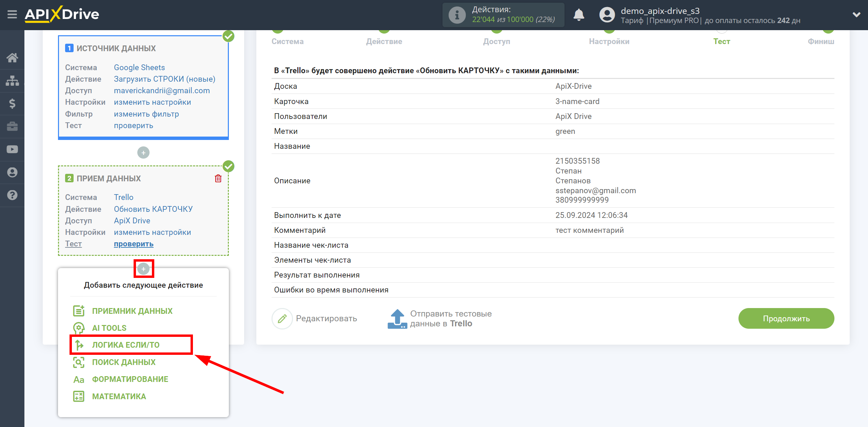This screenshot has height=427, width=868.
Task: Click source проверить test link
Action: [x=134, y=125]
